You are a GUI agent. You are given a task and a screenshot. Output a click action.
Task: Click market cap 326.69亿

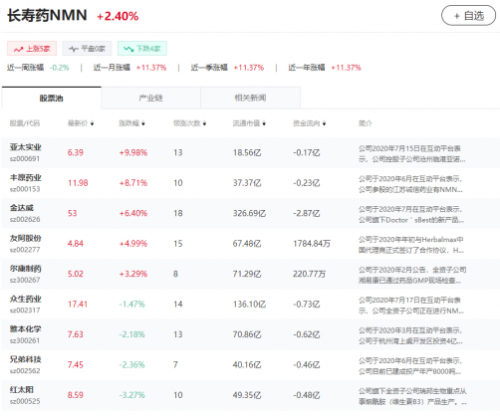pos(249,213)
